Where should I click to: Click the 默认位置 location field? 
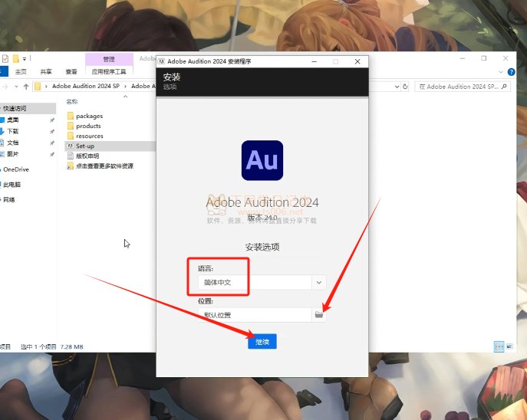(x=255, y=315)
